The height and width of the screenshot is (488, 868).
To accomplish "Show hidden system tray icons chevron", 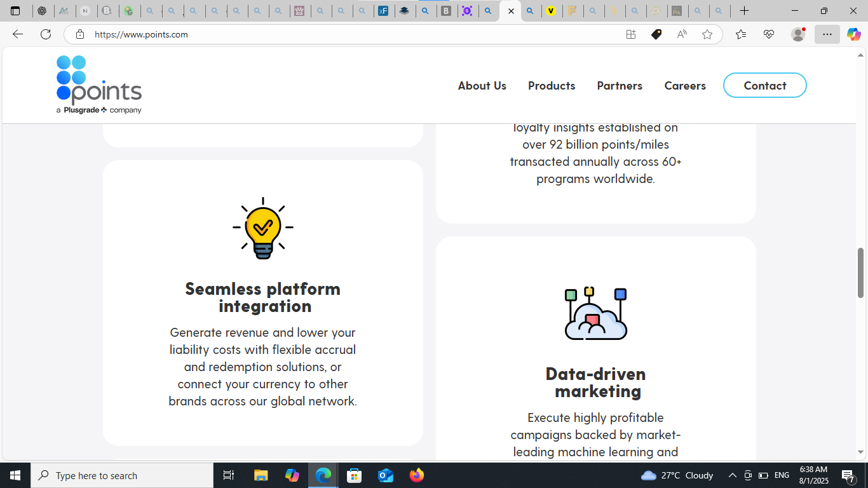I will (732, 475).
